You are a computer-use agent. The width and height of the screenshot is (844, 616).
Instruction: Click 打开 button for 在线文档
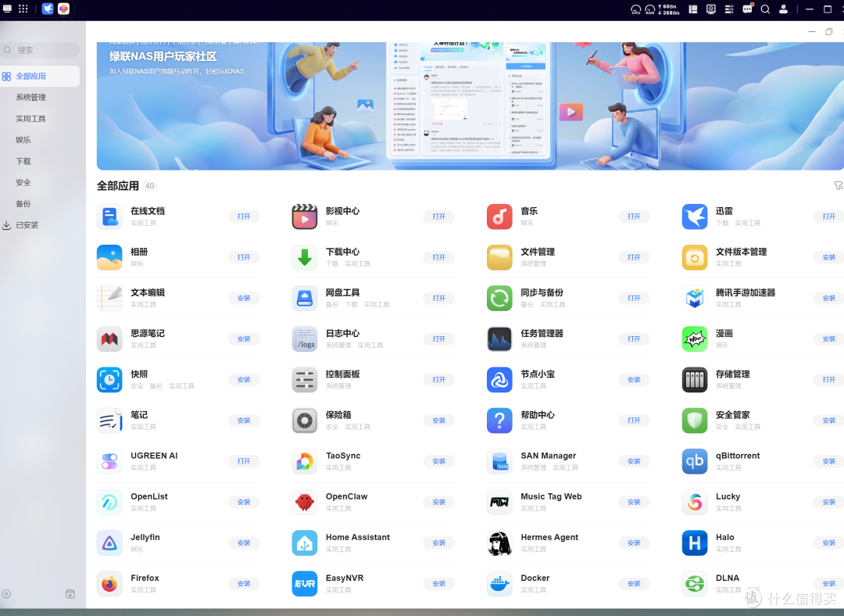click(x=244, y=217)
